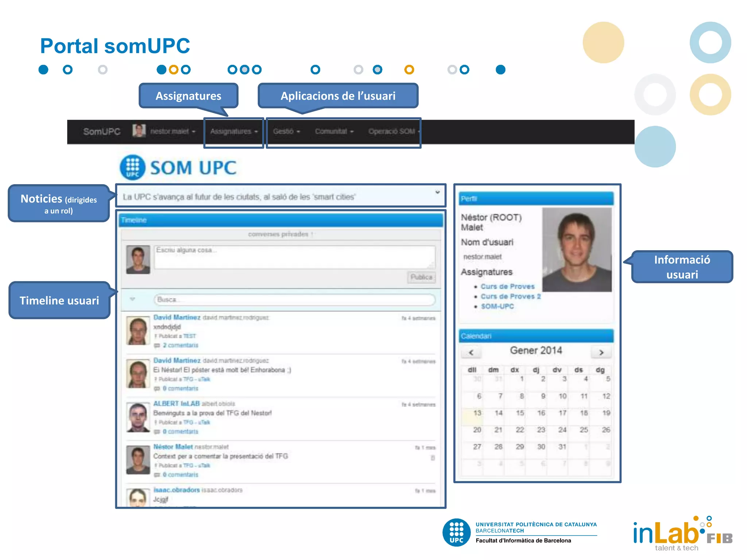The width and height of the screenshot is (747, 560).
Task: Click ALBERT InLAB's avatar thumbnail
Action: coord(138,417)
